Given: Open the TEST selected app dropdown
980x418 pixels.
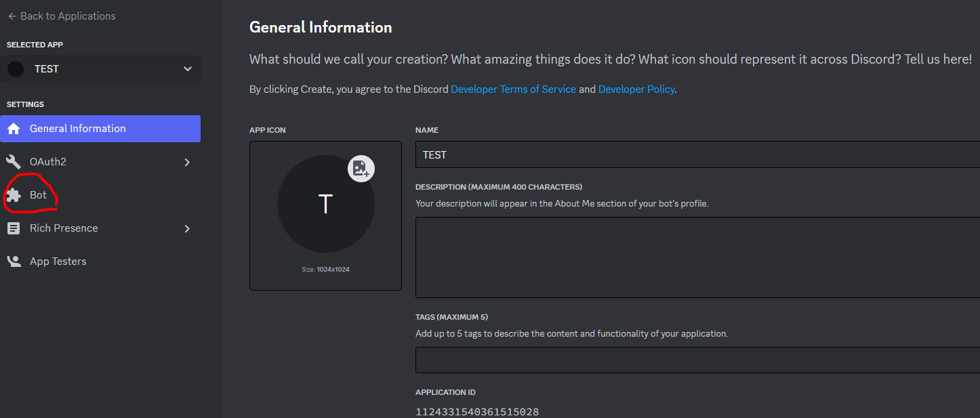Looking at the screenshot, I should [x=100, y=69].
